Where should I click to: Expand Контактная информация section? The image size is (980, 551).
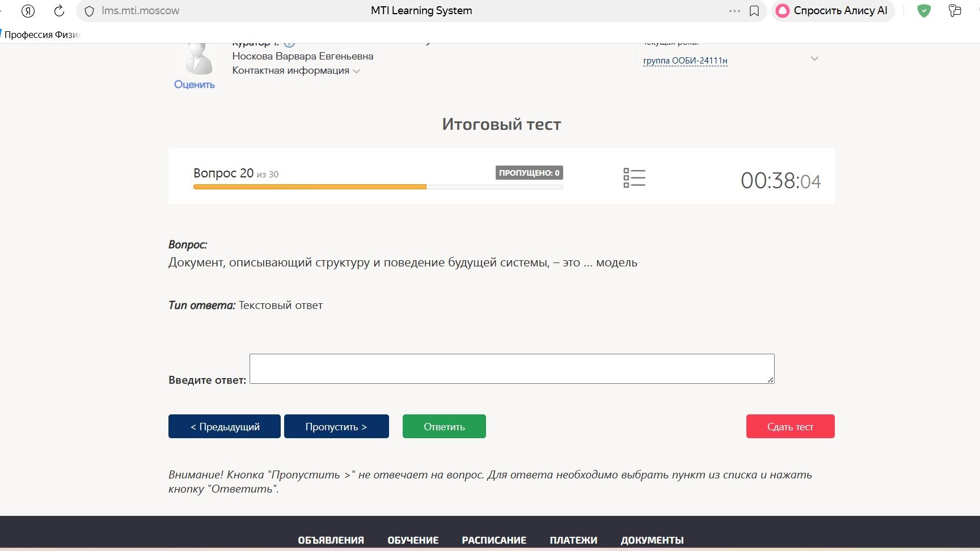[x=296, y=70]
